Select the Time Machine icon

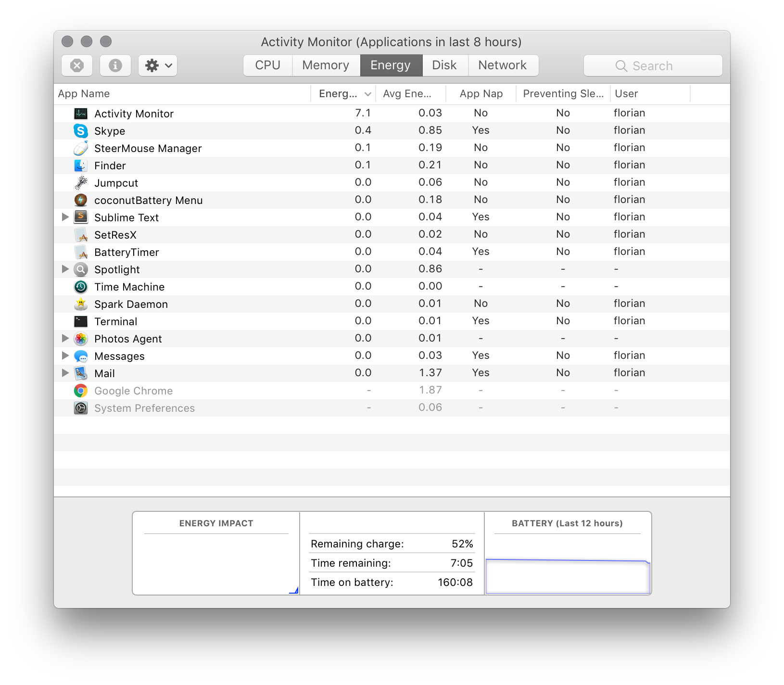pos(81,287)
